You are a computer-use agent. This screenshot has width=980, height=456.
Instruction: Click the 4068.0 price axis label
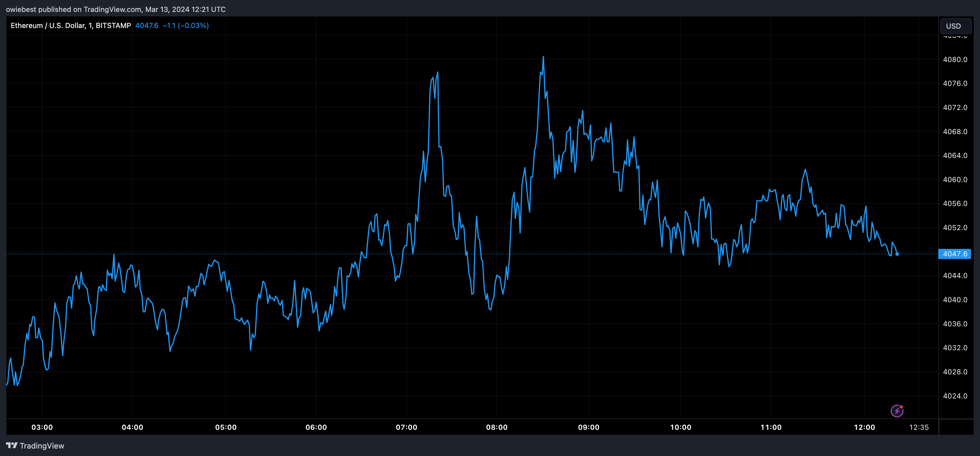955,132
